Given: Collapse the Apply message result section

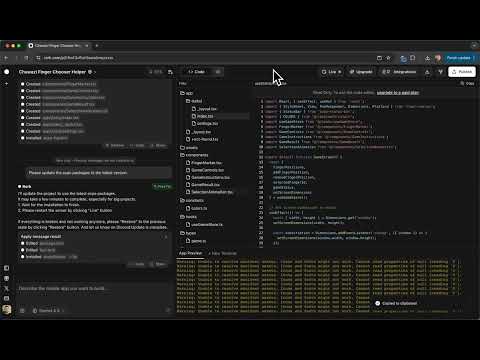Looking at the screenshot, I should pos(166,237).
